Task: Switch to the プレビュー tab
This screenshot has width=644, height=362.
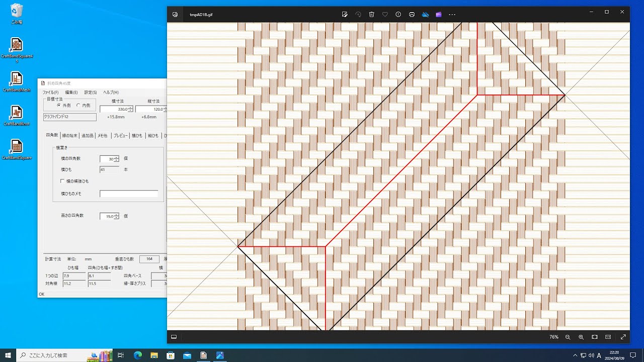Action: coord(120,136)
